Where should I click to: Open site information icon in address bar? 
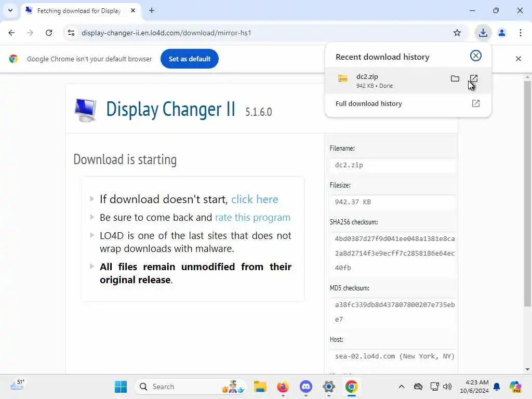point(71,33)
